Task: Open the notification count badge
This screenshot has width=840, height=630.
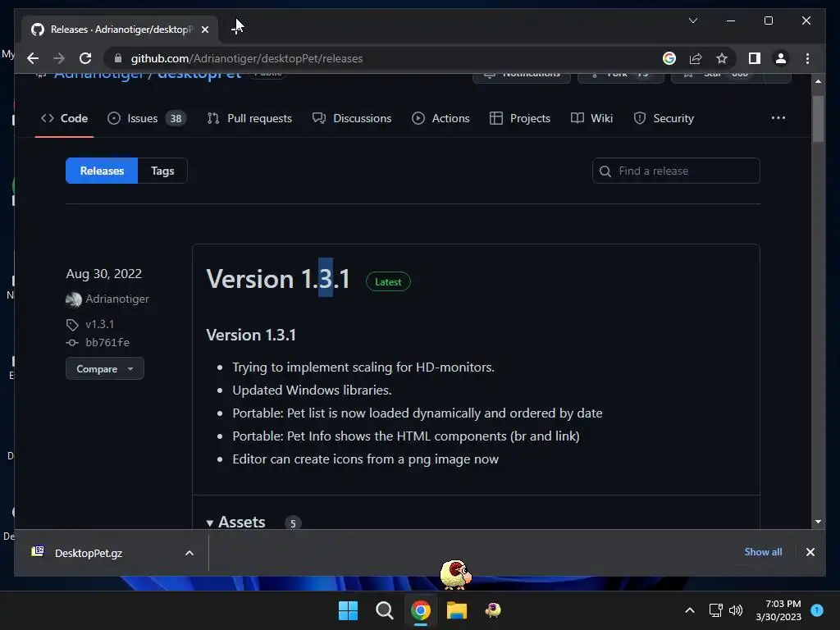Action: point(817,610)
